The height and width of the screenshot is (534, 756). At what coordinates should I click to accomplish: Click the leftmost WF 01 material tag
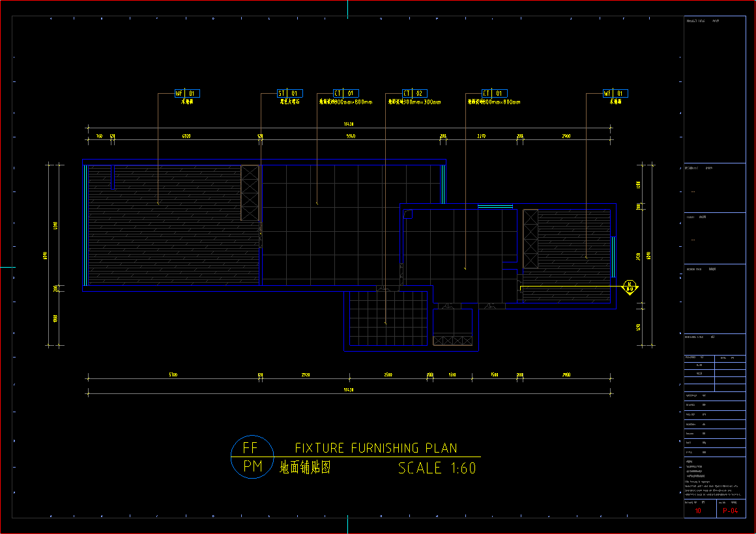click(188, 94)
